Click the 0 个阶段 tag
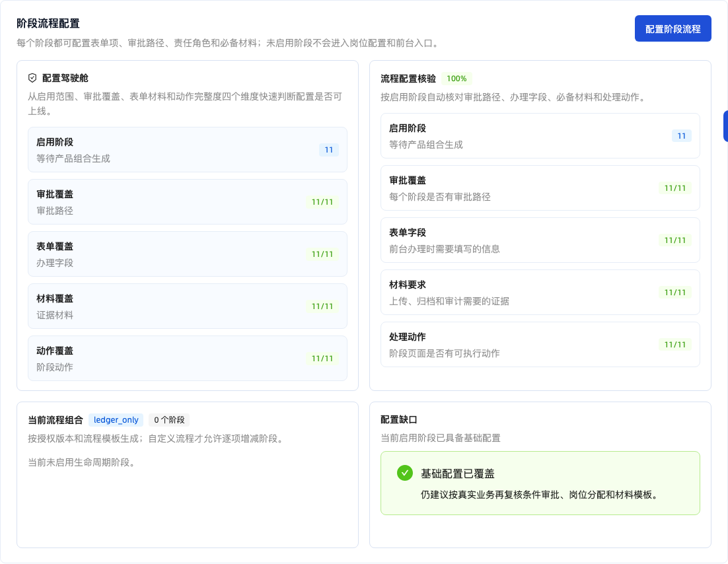 [169, 419]
